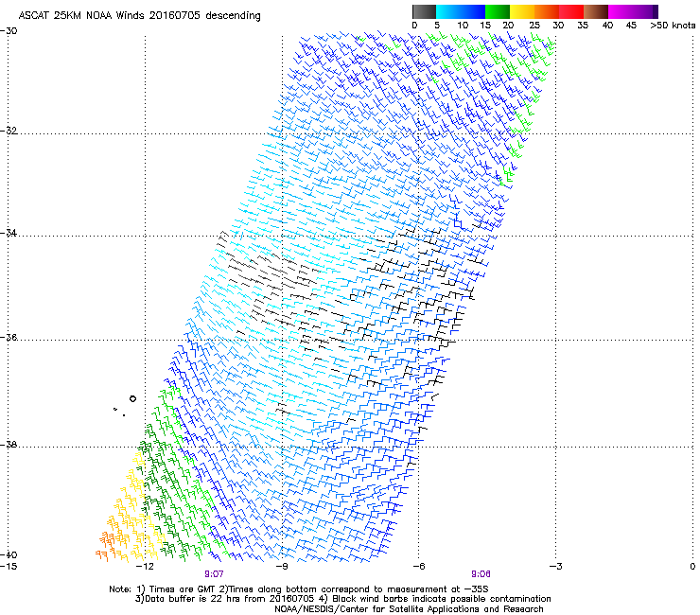Click the '-36' latitude axis label
700x615 pixels.
tap(9, 337)
